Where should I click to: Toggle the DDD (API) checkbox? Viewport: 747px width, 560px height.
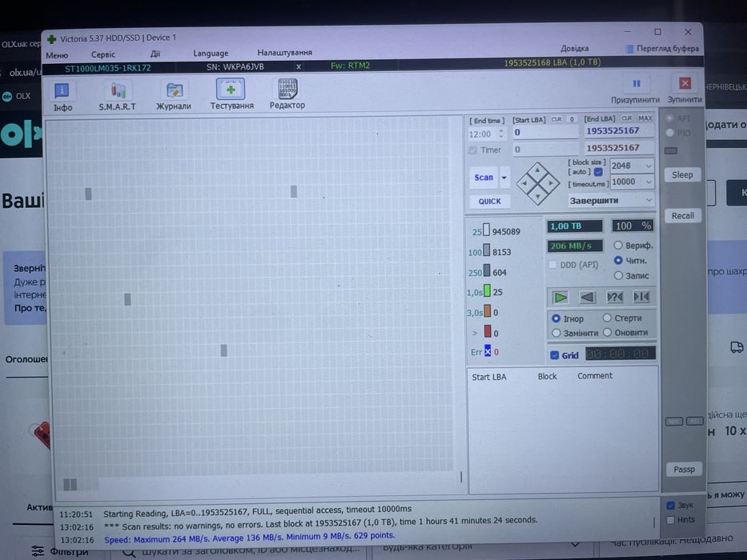(x=552, y=265)
